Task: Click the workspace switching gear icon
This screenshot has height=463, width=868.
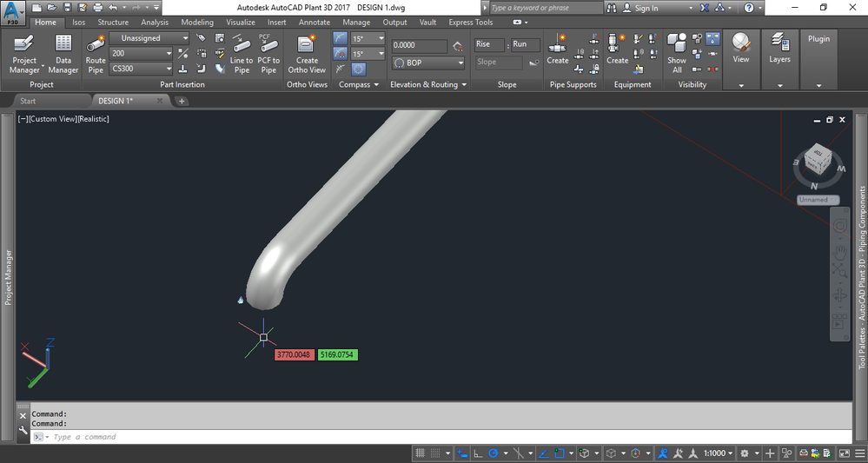Action: tap(745, 453)
